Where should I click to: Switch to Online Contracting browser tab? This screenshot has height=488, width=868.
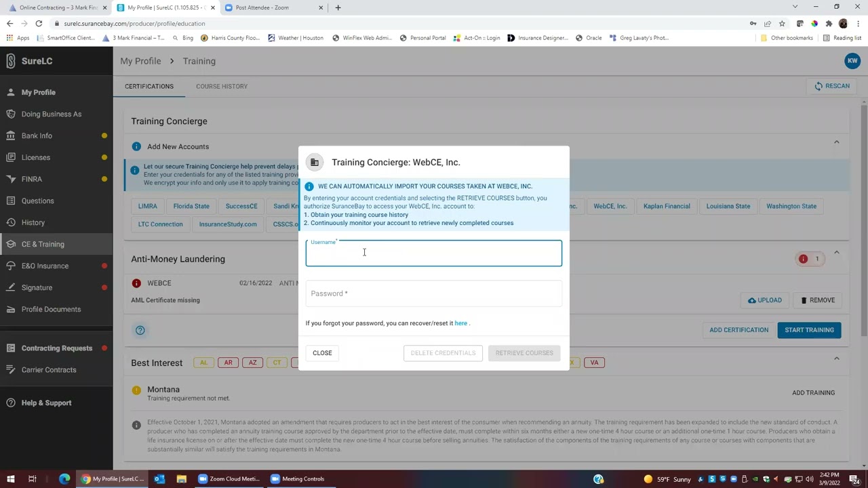[57, 7]
